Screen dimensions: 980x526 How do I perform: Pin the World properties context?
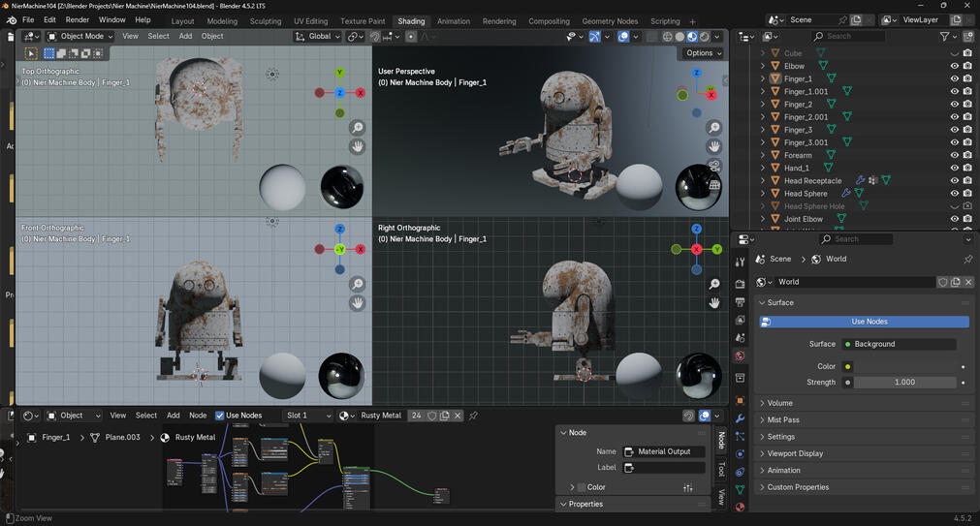[x=967, y=260]
